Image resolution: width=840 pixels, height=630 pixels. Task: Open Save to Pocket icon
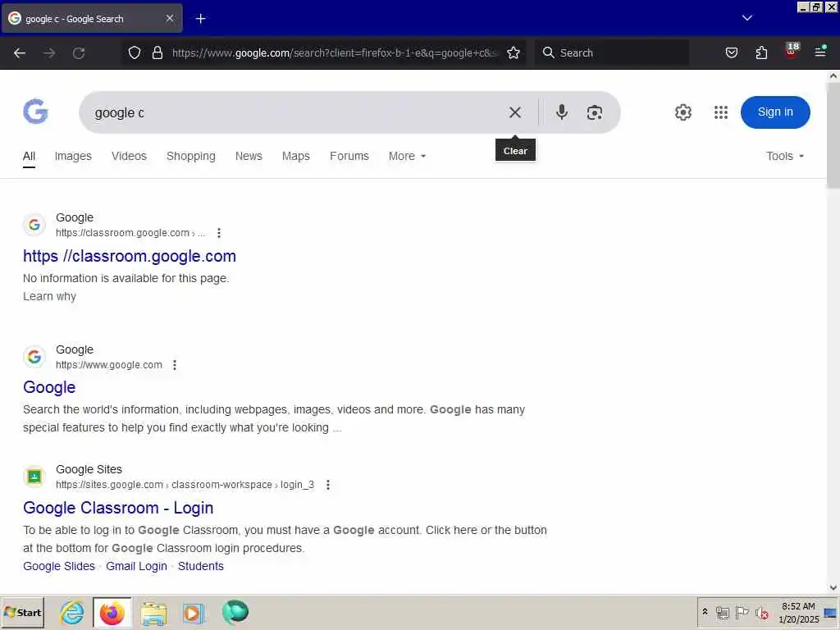point(732,52)
